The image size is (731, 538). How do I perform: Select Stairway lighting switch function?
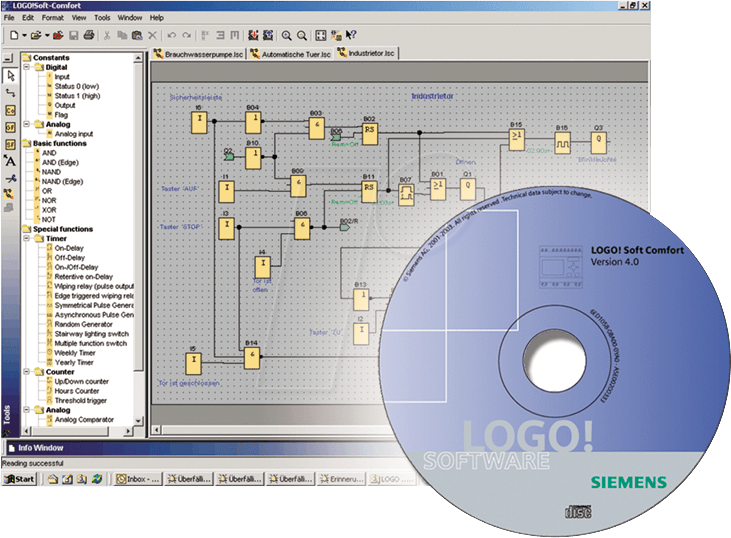[91, 334]
